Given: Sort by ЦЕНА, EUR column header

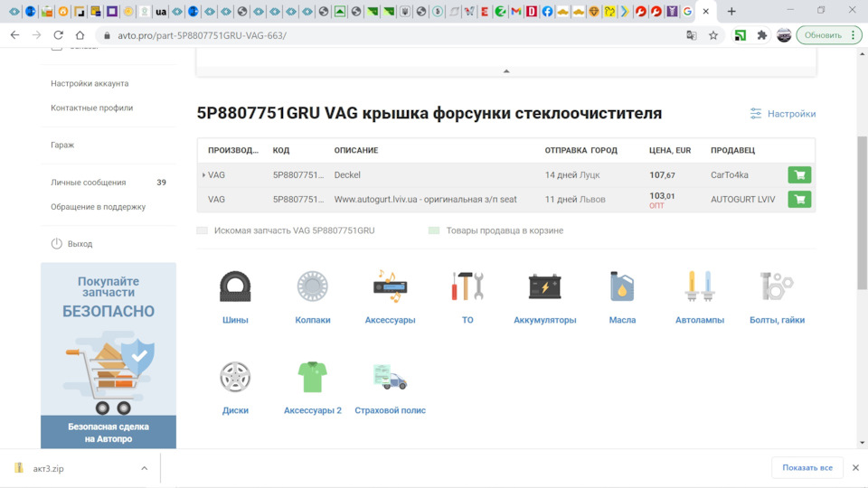Looking at the screenshot, I should tap(670, 151).
